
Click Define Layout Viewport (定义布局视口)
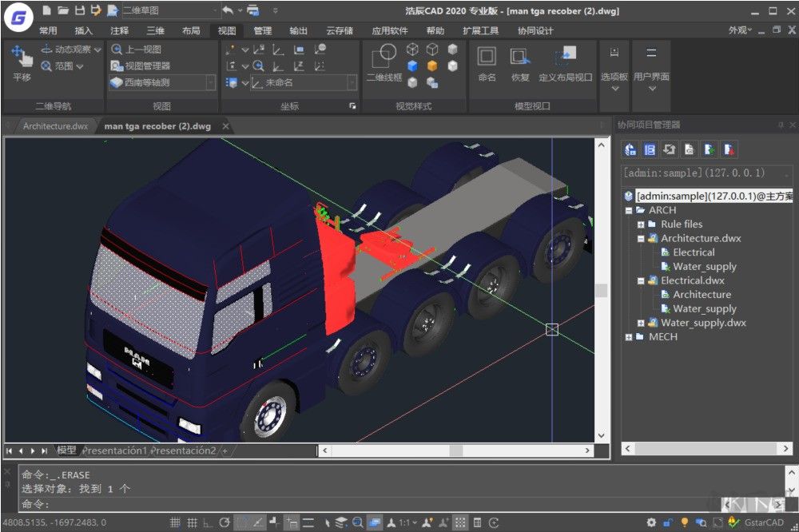click(x=566, y=63)
